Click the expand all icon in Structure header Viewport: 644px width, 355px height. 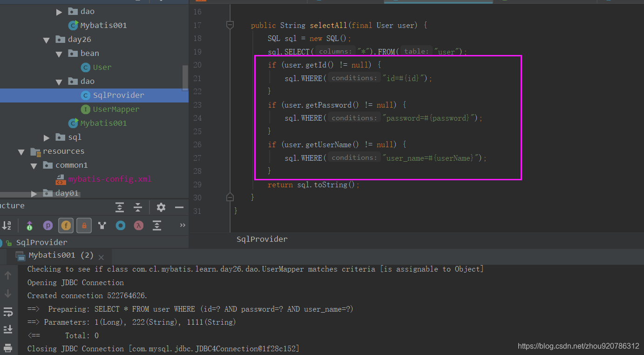[120, 207]
